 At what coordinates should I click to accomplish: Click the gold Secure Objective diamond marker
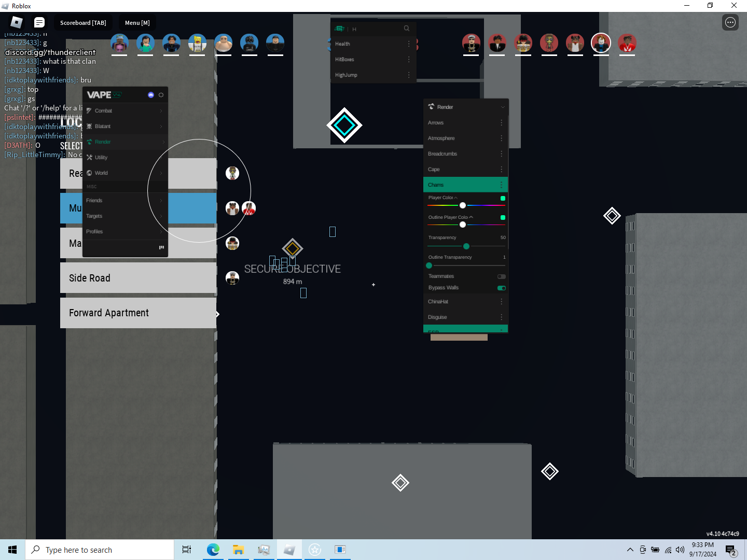click(x=293, y=248)
